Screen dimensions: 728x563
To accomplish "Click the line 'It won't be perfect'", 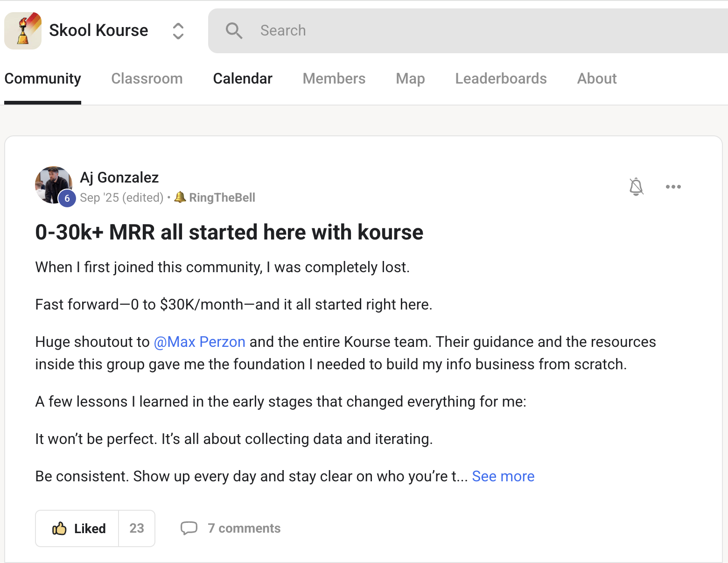I will point(234,439).
